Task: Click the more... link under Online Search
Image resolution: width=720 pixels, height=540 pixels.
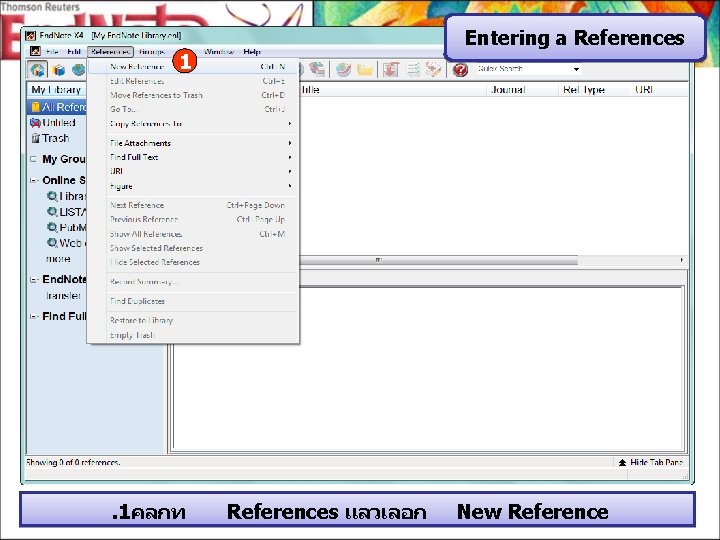Action: point(58,259)
